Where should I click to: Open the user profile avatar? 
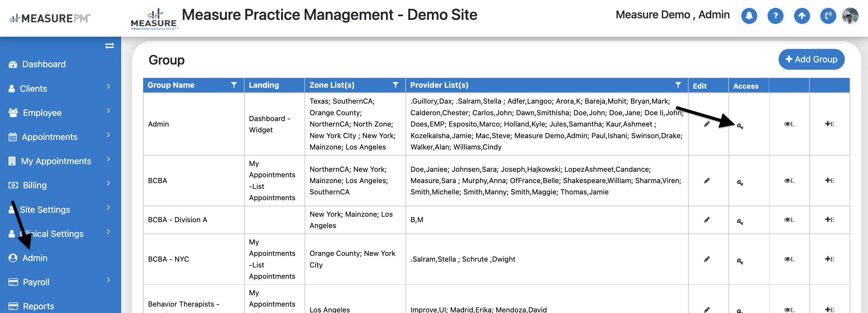[x=850, y=16]
